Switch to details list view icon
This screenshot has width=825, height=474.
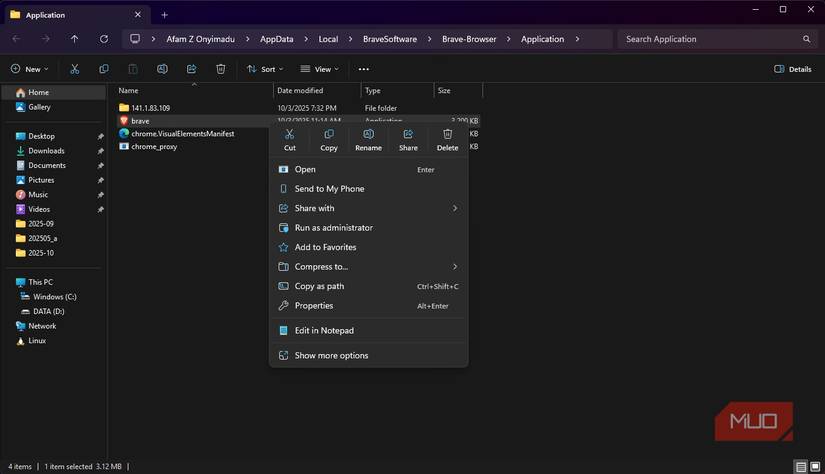[801, 467]
